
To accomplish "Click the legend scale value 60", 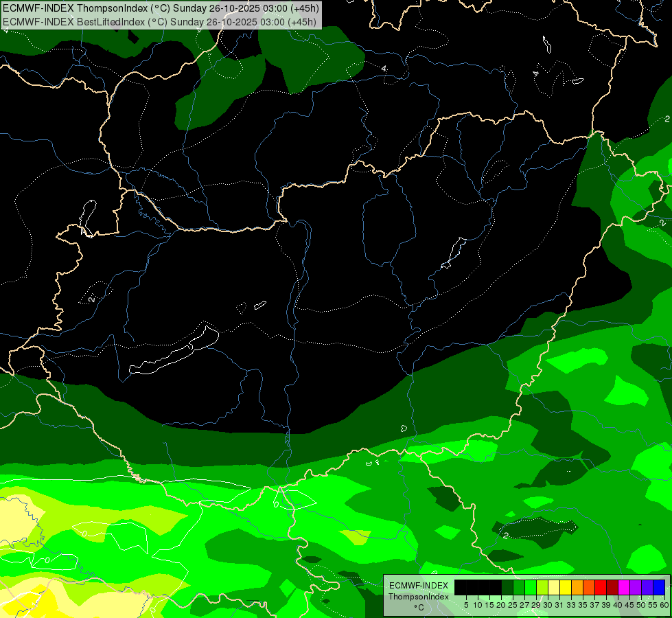I will point(664,605).
